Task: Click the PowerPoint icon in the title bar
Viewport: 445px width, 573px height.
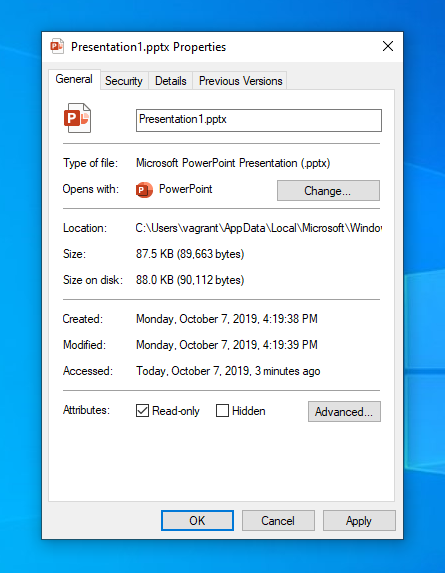Action: pos(57,46)
